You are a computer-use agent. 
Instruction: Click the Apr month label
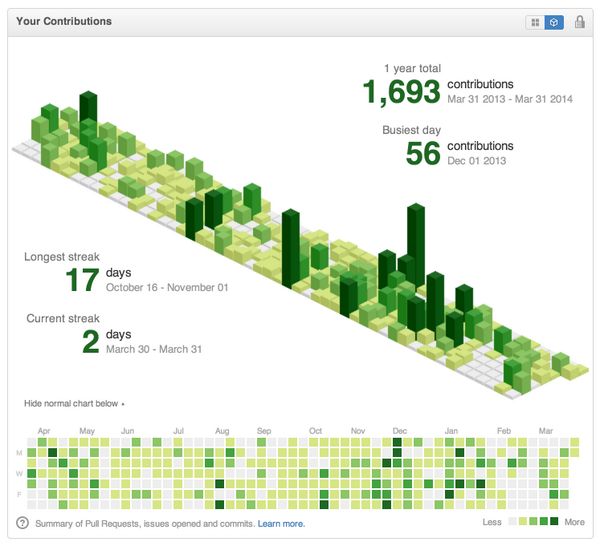point(44,431)
